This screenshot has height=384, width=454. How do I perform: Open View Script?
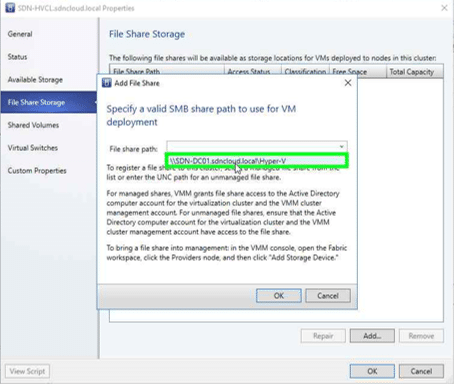(x=27, y=371)
